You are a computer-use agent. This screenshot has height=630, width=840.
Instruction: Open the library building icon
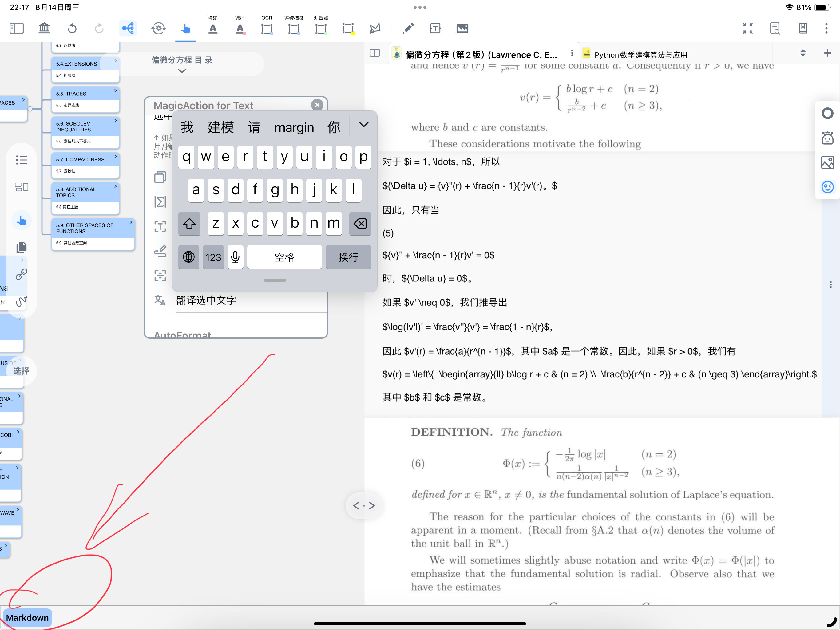45,29
